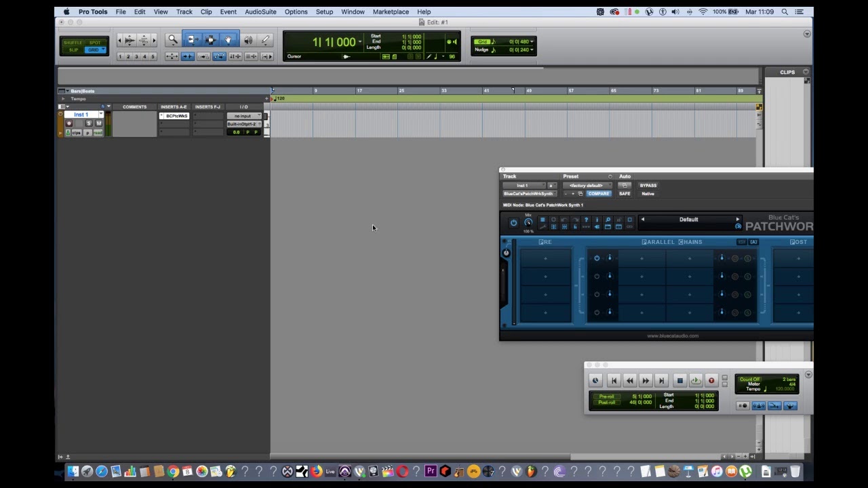
Task: Record-enable the Inst 1 track
Action: [69, 123]
